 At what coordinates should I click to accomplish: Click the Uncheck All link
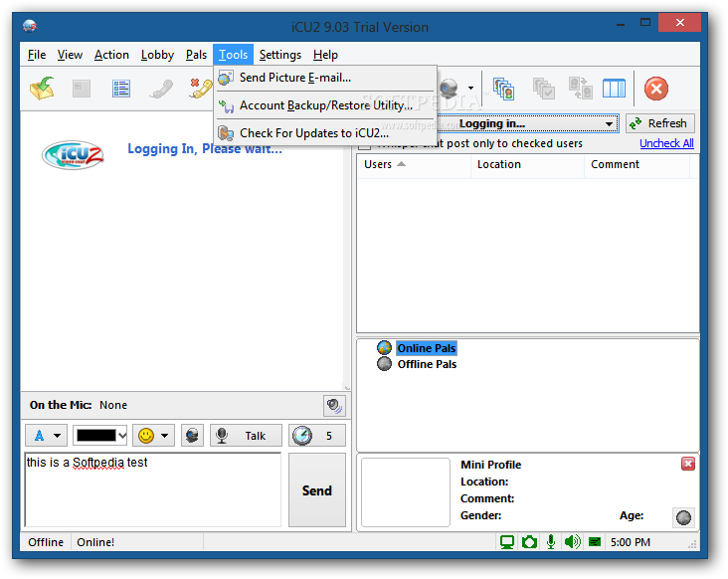click(x=666, y=143)
